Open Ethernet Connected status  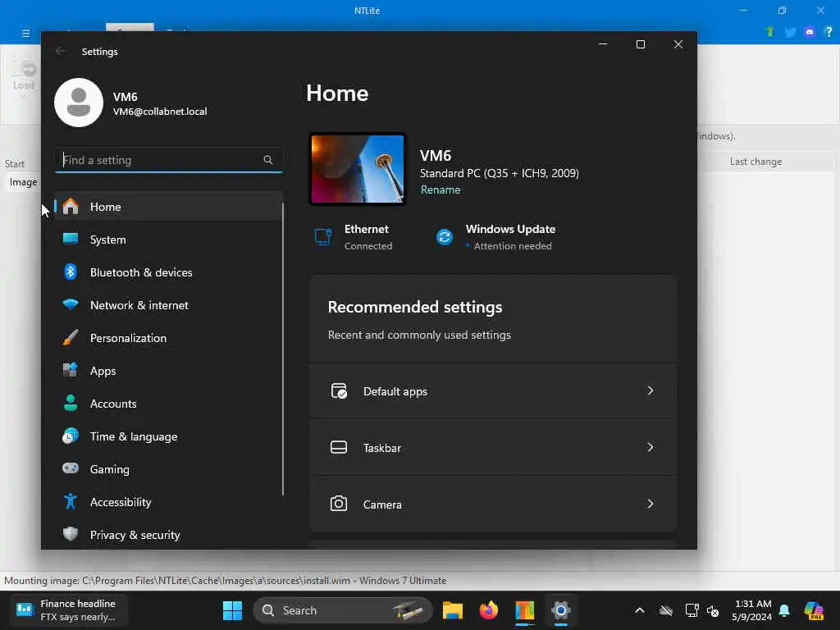pyautogui.click(x=354, y=237)
